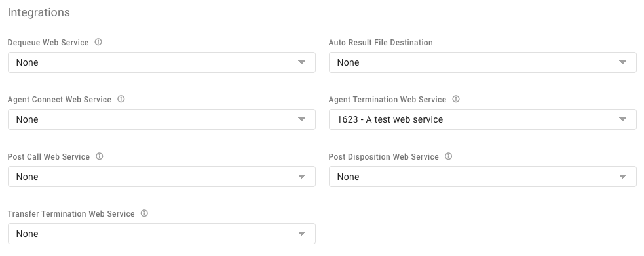Click the arrow on Transfer Termination Web Service
Viewport: 644px width, 256px height.
pos(301,234)
